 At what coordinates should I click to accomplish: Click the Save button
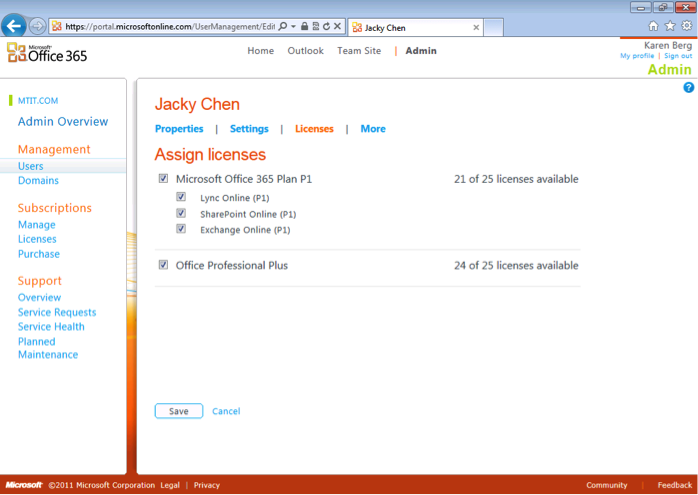coord(179,411)
